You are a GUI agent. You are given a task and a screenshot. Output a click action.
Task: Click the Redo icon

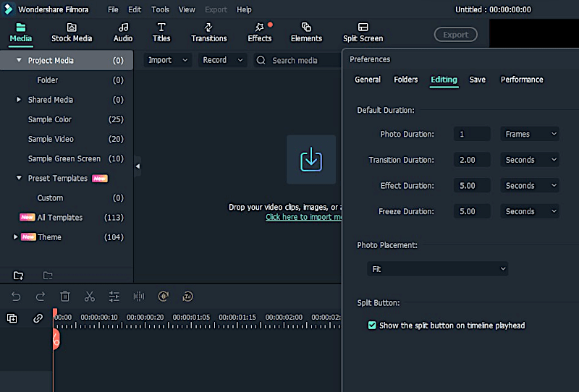tap(41, 297)
